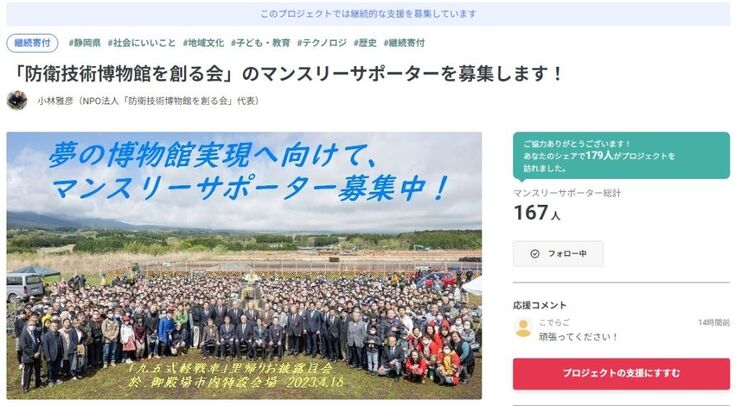Image resolution: width=736 pixels, height=406 pixels.
Task: Click the project owner's round avatar icon
Action: [x=17, y=100]
